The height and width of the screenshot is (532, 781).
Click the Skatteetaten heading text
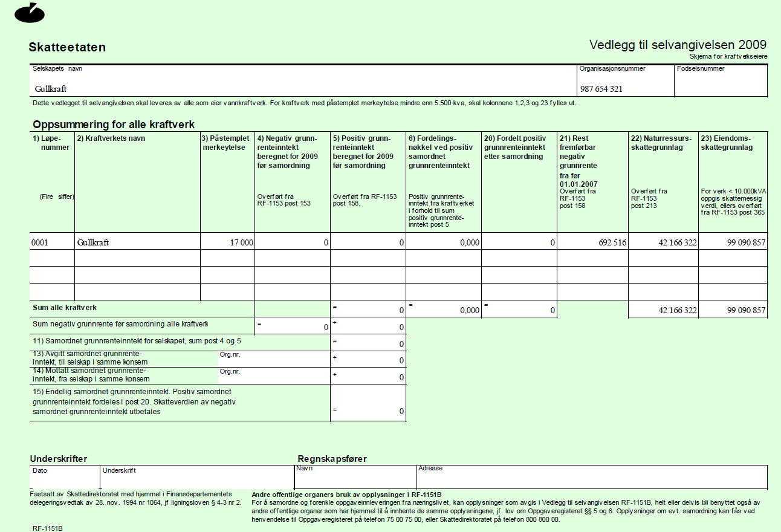[67, 48]
